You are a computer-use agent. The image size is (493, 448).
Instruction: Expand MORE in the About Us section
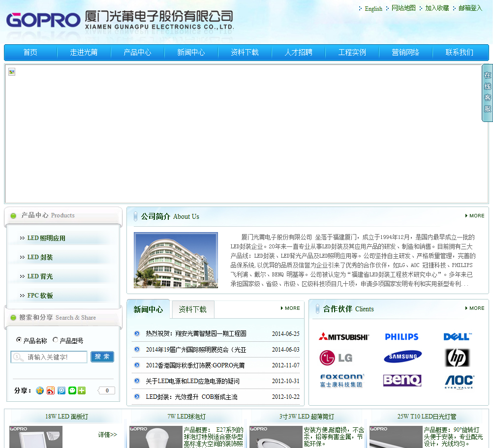pyautogui.click(x=475, y=216)
